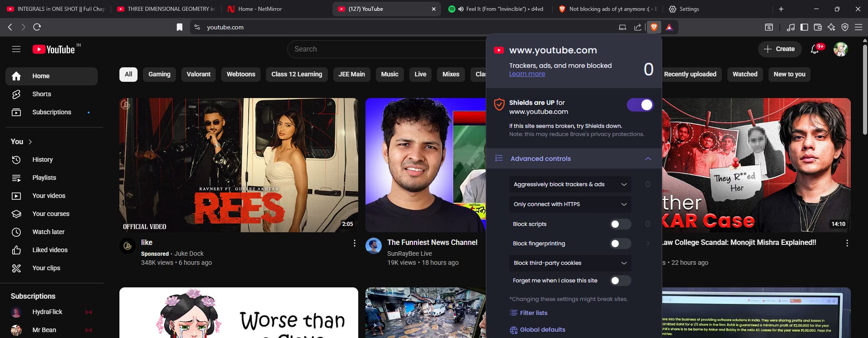
Task: Click Learn more link in Shields
Action: [527, 74]
